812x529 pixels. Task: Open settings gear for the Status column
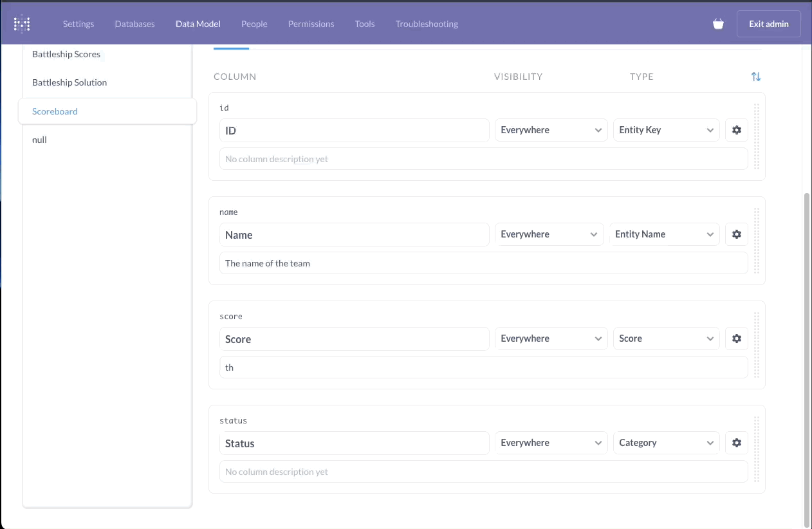pos(736,442)
